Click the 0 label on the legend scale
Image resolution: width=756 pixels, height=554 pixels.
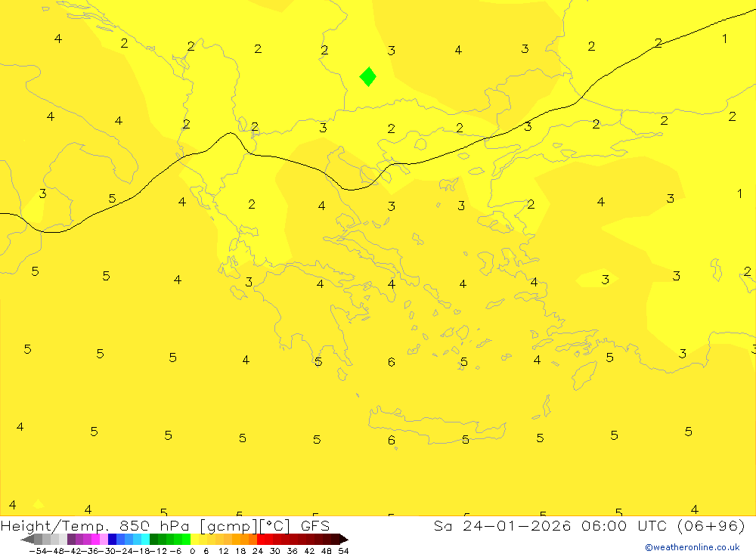pos(192,551)
